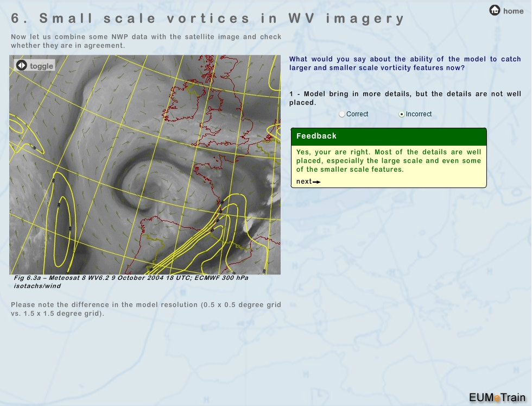This screenshot has width=532, height=406.
Task: Click the 'home' text label
Action: point(513,11)
